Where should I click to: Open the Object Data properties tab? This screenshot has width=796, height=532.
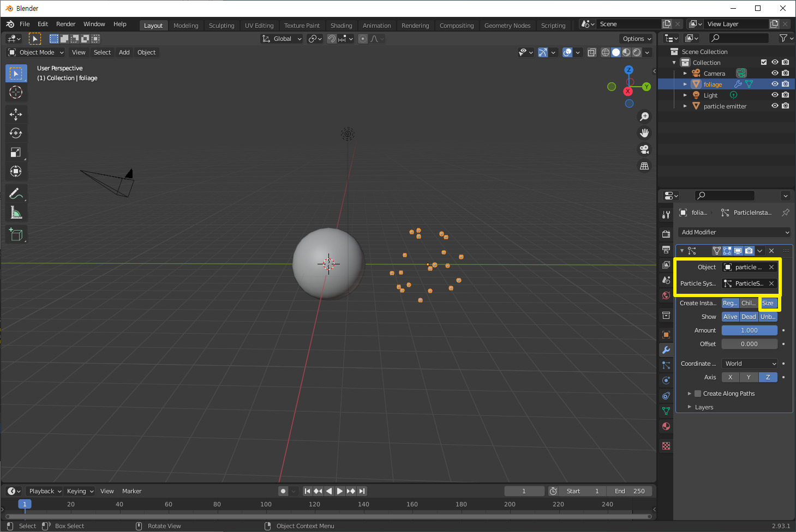[666, 411]
